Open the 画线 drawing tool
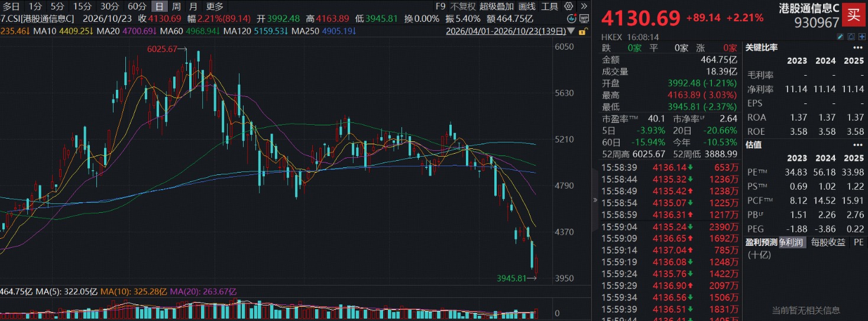This screenshot has width=868, height=321. pyautogui.click(x=527, y=7)
